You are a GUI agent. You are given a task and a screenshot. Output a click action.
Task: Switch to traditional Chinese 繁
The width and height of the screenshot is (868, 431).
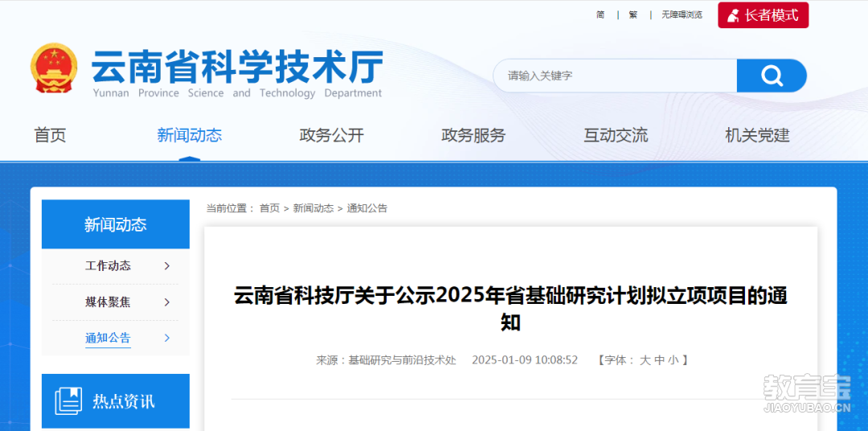click(x=633, y=15)
